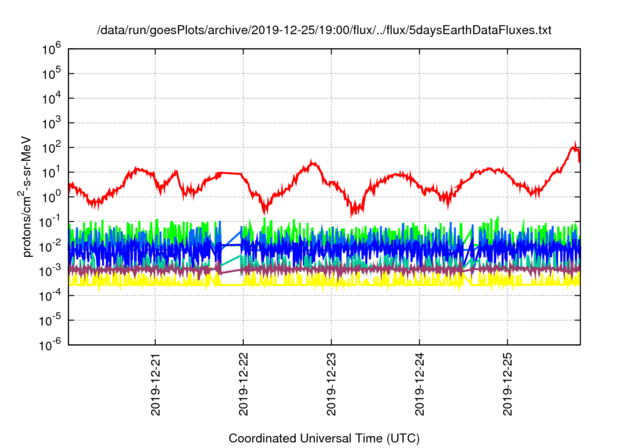Click the y-axis label 10^0
The image size is (640, 448).
pyautogui.click(x=51, y=197)
